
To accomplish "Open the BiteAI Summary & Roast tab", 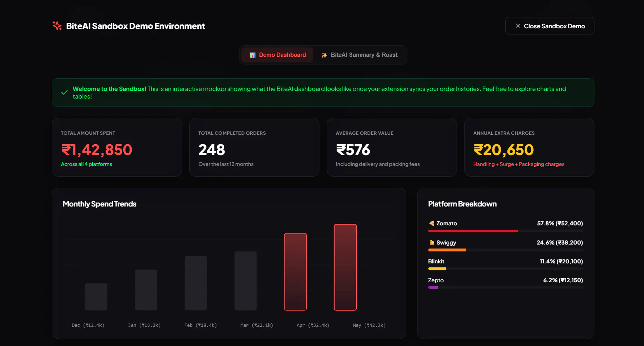I will 359,55.
